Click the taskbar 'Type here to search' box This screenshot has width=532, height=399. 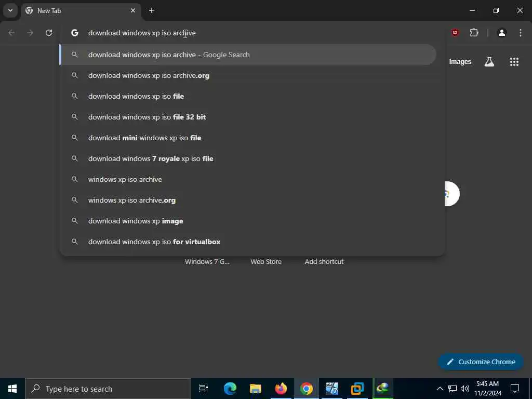[108, 389]
